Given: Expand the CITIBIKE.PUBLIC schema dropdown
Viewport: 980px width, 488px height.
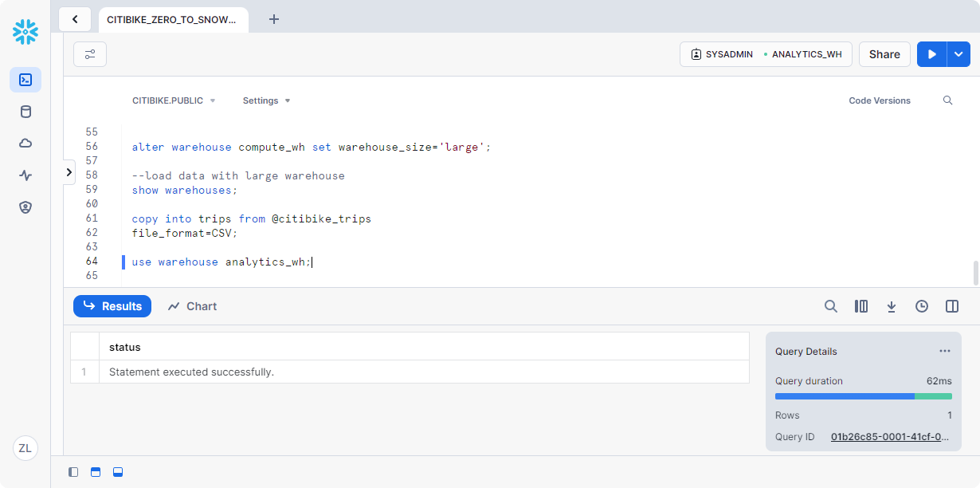Looking at the screenshot, I should tap(174, 100).
